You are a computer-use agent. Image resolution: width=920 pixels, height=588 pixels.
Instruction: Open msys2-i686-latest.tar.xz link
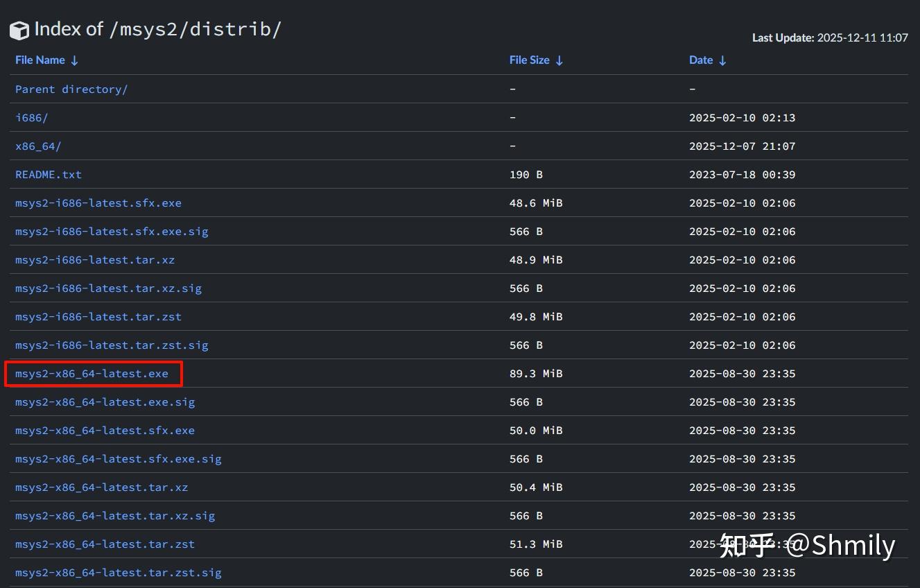[x=95, y=259]
